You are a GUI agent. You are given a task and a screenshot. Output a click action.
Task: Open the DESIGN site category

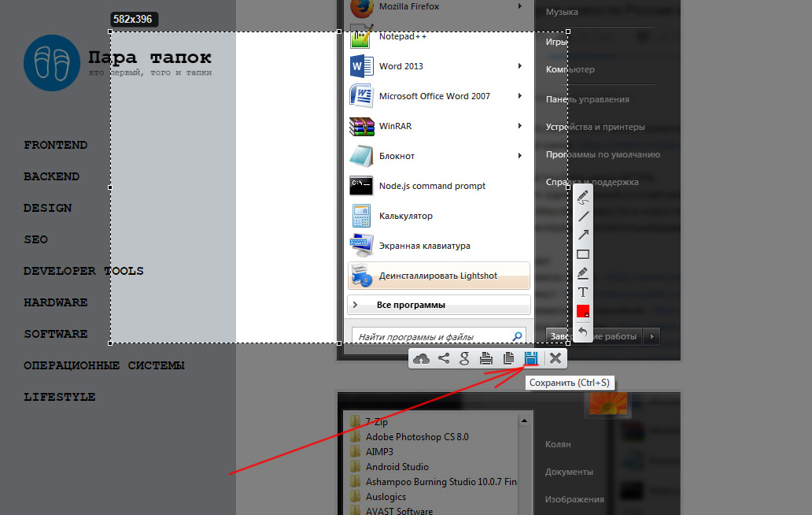48,208
